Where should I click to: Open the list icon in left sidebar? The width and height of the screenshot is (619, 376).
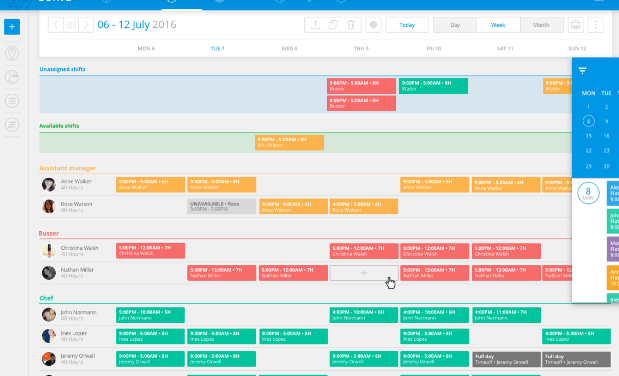pyautogui.click(x=12, y=101)
